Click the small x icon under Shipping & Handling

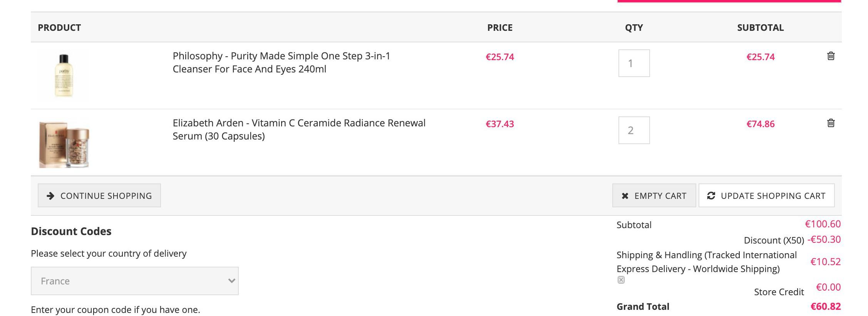click(621, 280)
